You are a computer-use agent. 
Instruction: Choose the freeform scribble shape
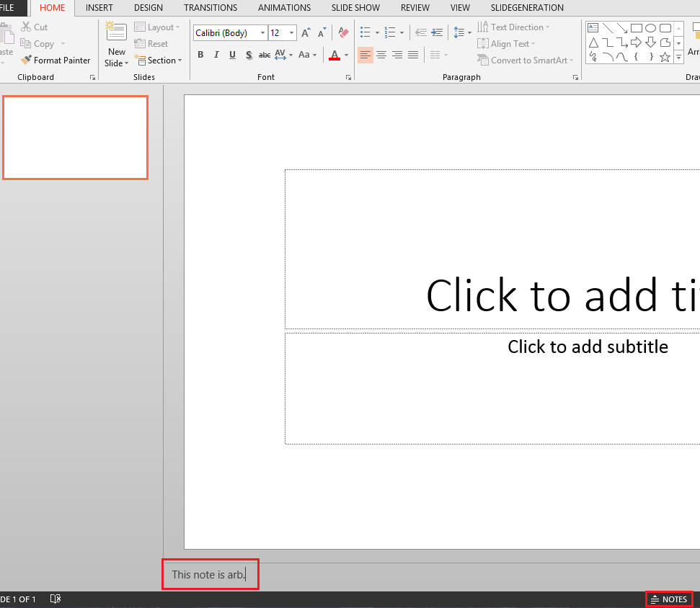coord(593,57)
